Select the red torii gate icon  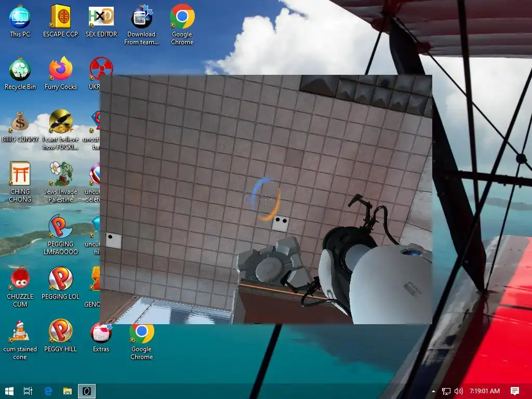[x=20, y=182]
